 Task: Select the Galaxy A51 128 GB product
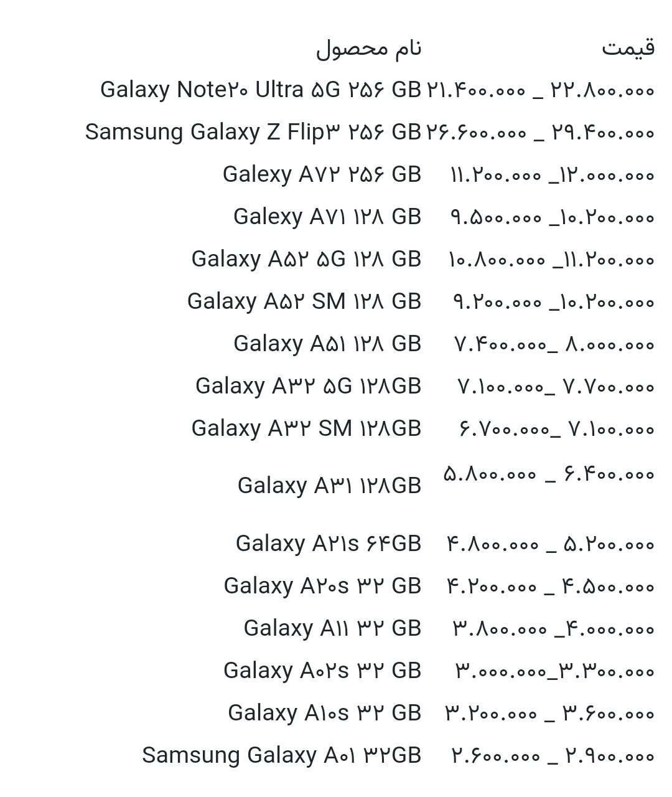coord(327,344)
